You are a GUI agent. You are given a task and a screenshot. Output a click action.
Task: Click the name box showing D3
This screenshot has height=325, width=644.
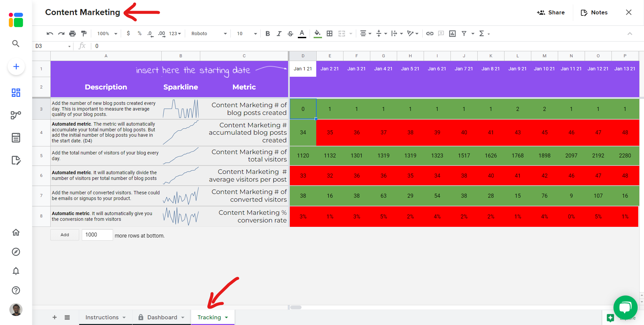point(53,46)
